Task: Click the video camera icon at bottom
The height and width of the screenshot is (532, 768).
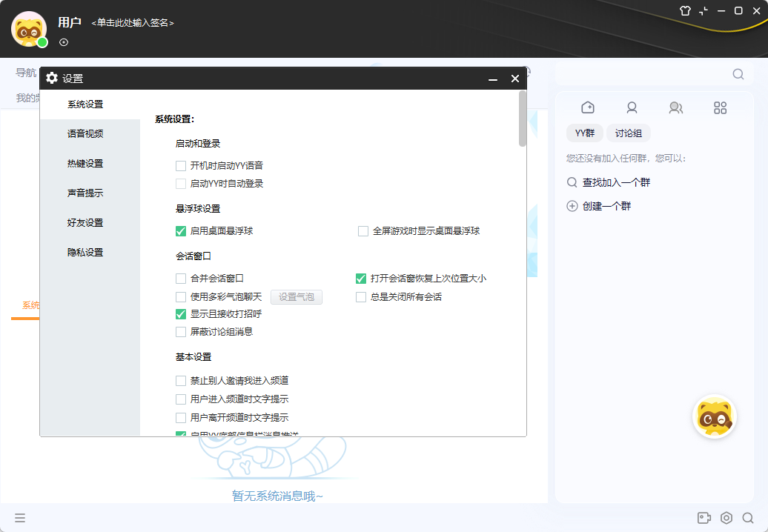Action: pyautogui.click(x=704, y=518)
